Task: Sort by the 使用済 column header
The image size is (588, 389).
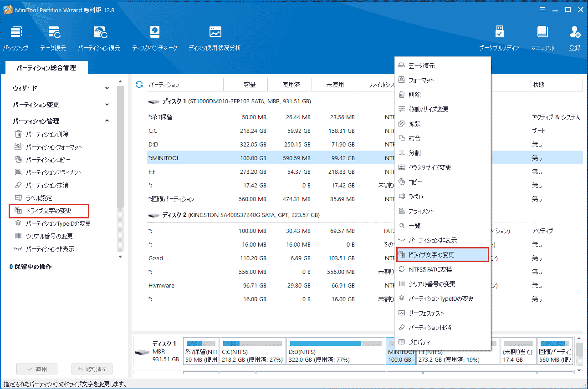Action: (290, 85)
